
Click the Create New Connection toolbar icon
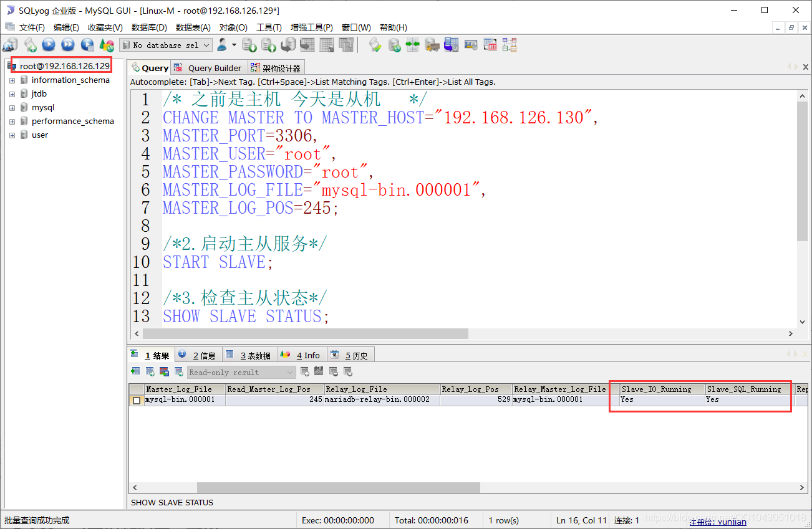tap(10, 45)
